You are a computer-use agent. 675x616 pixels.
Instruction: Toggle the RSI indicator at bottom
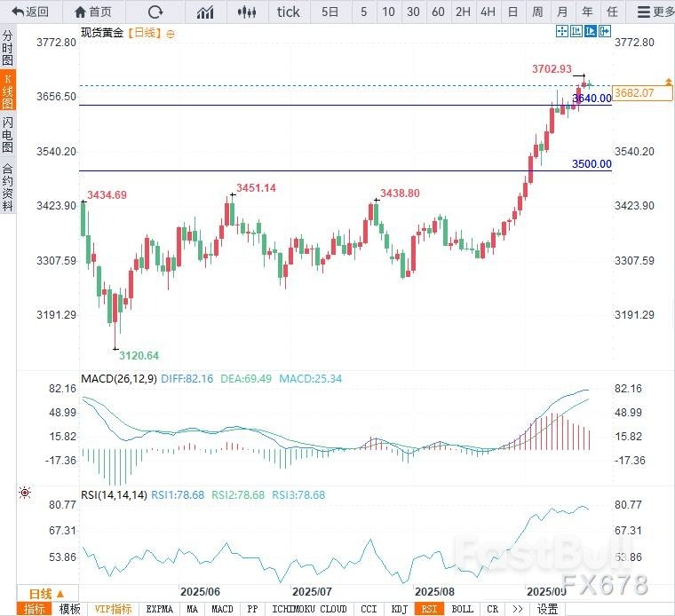(429, 609)
